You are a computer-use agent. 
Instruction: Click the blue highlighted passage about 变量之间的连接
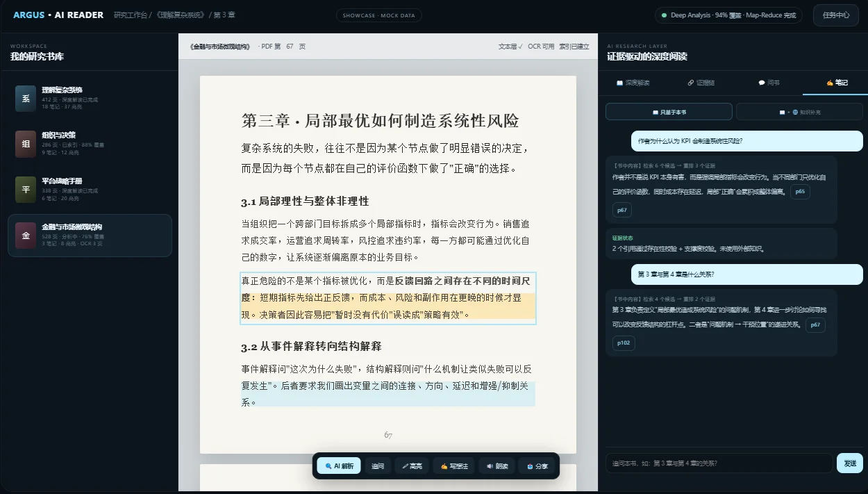pyautogui.click(x=388, y=393)
